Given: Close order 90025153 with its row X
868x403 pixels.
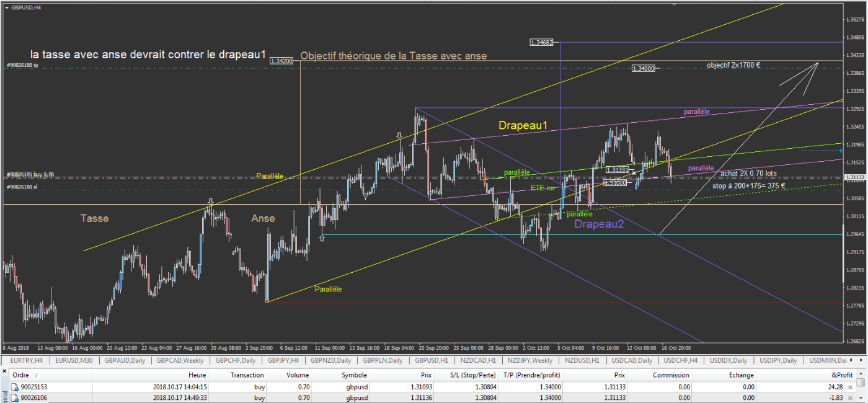Looking at the screenshot, I should (850, 386).
